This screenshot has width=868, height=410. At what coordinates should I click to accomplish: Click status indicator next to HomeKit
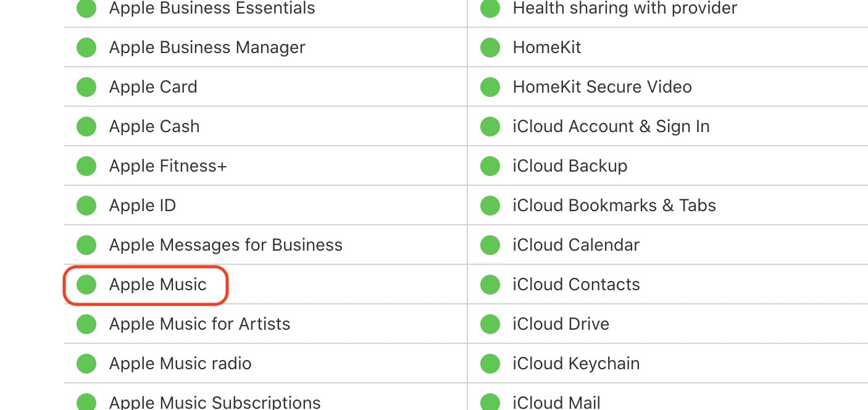(490, 48)
